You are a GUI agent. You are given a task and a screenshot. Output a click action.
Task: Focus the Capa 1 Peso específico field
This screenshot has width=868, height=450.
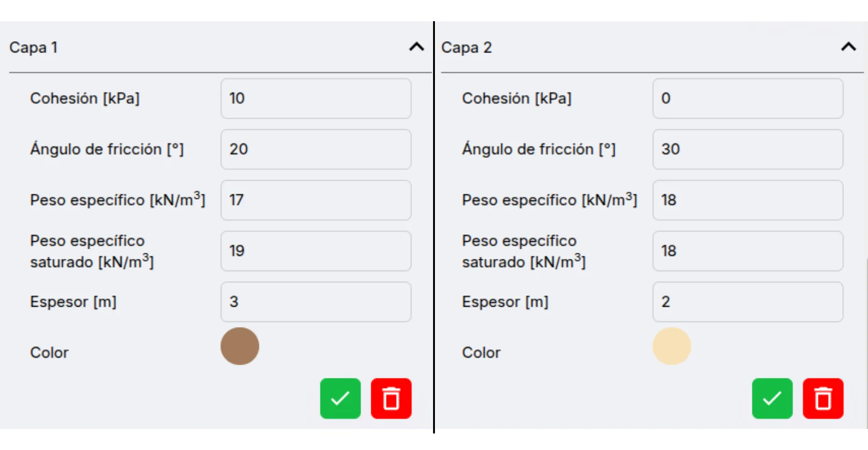point(316,200)
